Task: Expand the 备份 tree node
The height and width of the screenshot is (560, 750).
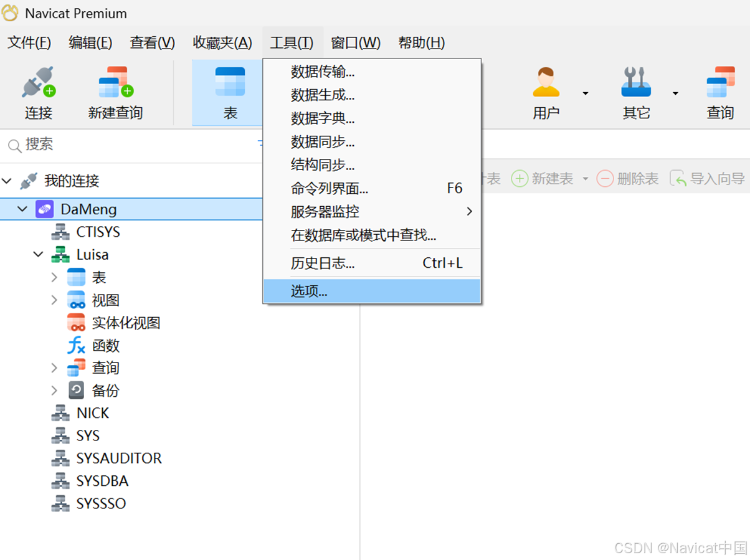Action: pos(55,391)
